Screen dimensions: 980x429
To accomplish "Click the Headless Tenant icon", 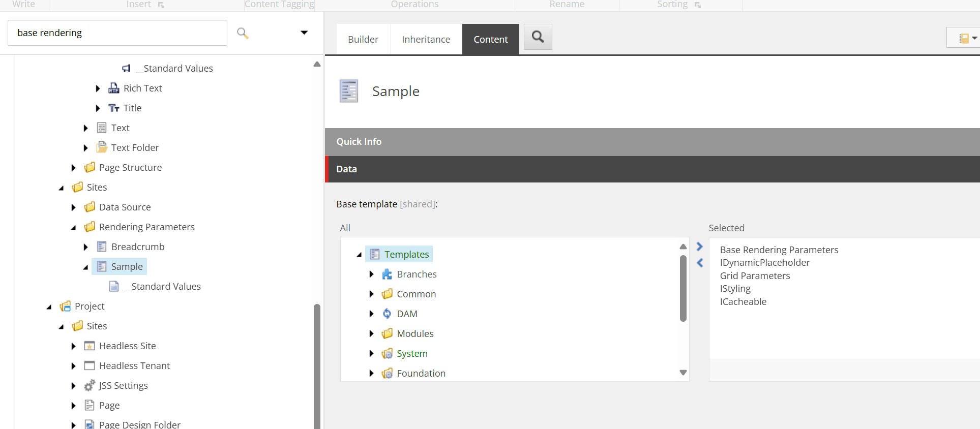I will coord(90,365).
